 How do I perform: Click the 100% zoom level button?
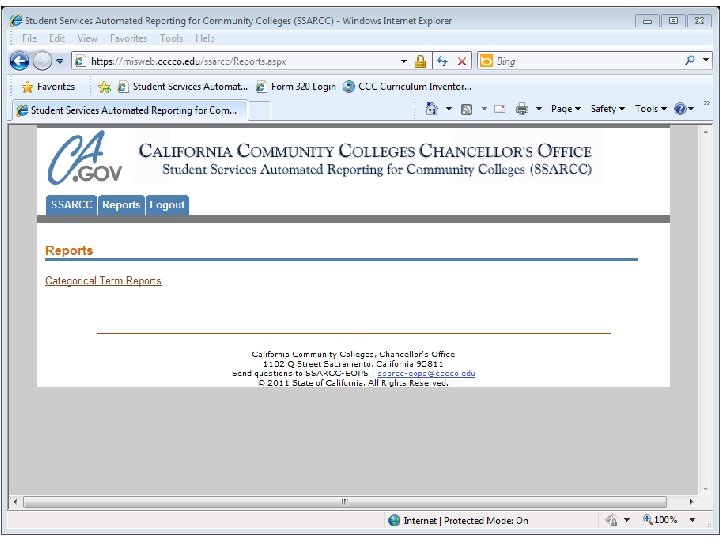pos(660,520)
